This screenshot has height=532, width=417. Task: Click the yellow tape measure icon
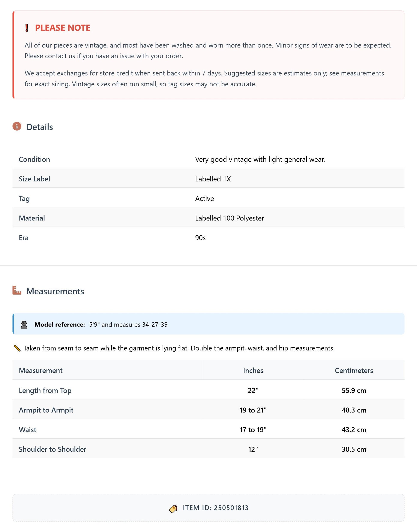pyautogui.click(x=17, y=348)
